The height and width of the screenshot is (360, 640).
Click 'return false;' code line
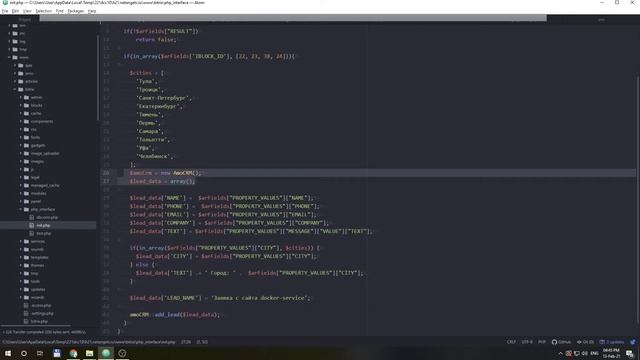[x=156, y=40]
